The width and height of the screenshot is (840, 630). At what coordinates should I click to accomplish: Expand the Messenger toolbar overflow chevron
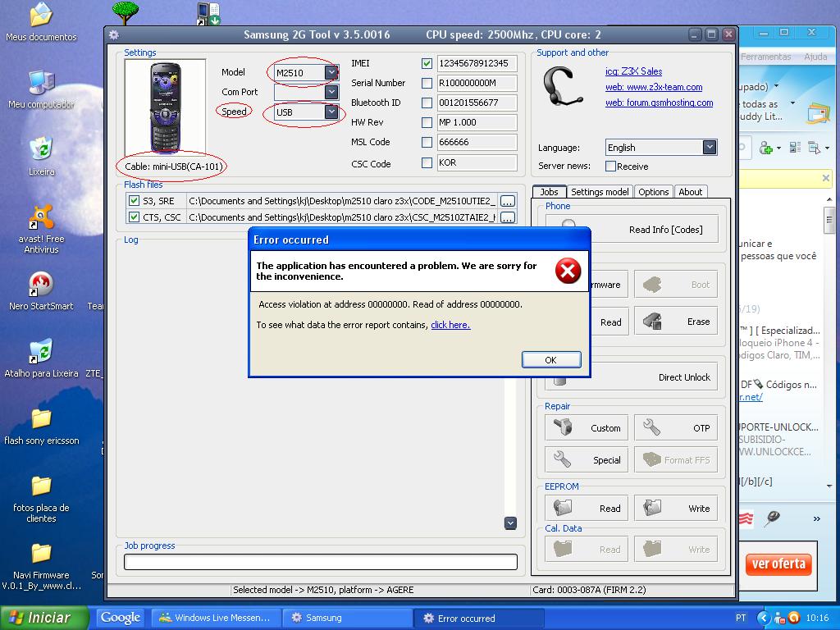coord(816,518)
